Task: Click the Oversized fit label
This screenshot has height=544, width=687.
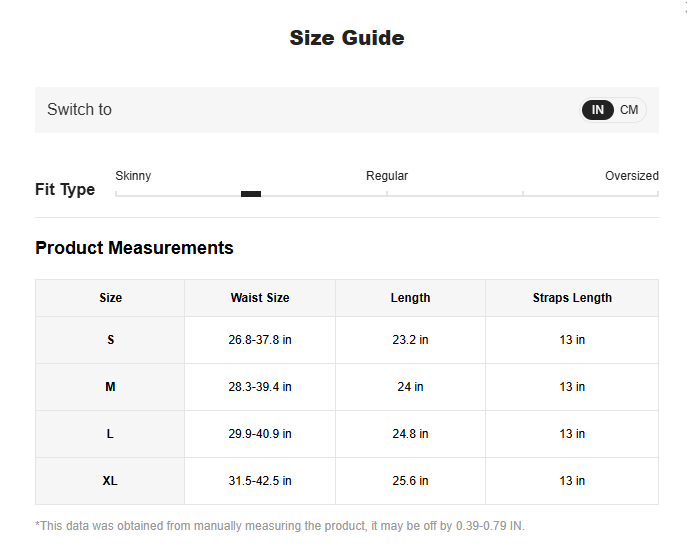Action: click(631, 176)
